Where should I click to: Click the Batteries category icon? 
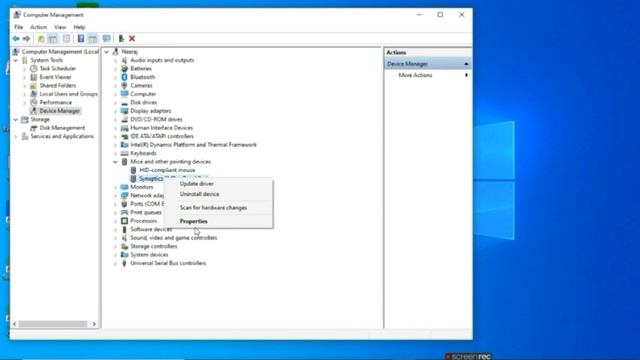click(x=124, y=69)
